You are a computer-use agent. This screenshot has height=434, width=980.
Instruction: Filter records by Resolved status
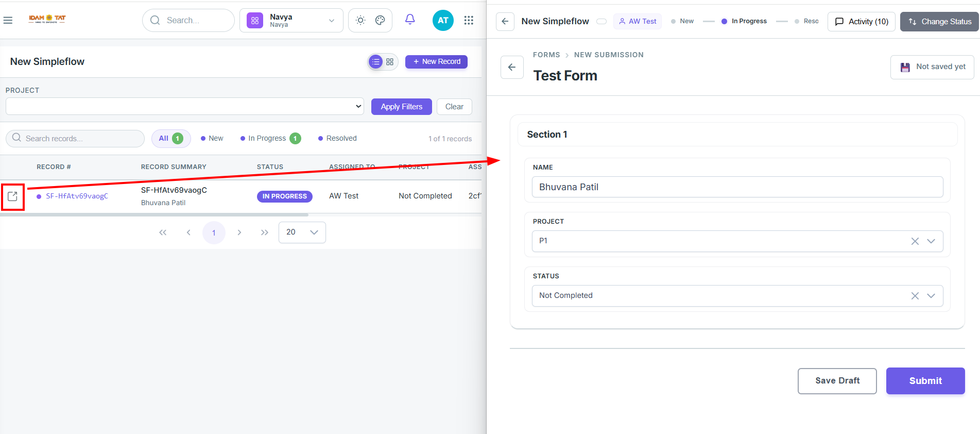337,138
